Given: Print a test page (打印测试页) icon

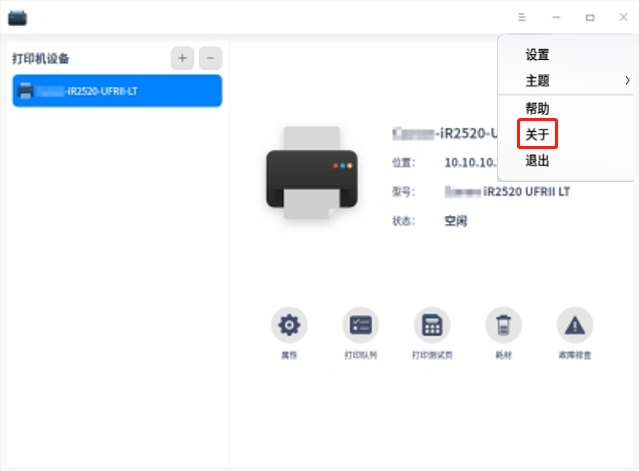Looking at the screenshot, I should click(432, 325).
